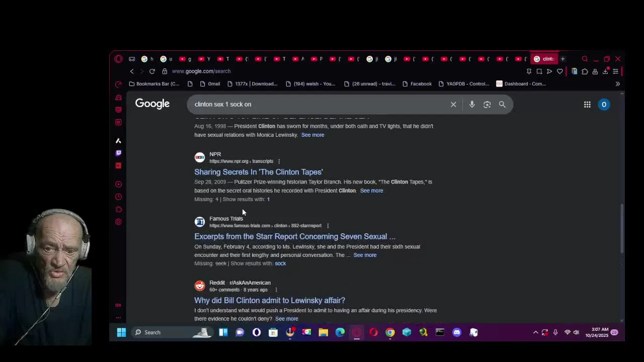Switch to the active 'clinto' tab
This screenshot has height=362, width=644.
(x=544, y=59)
